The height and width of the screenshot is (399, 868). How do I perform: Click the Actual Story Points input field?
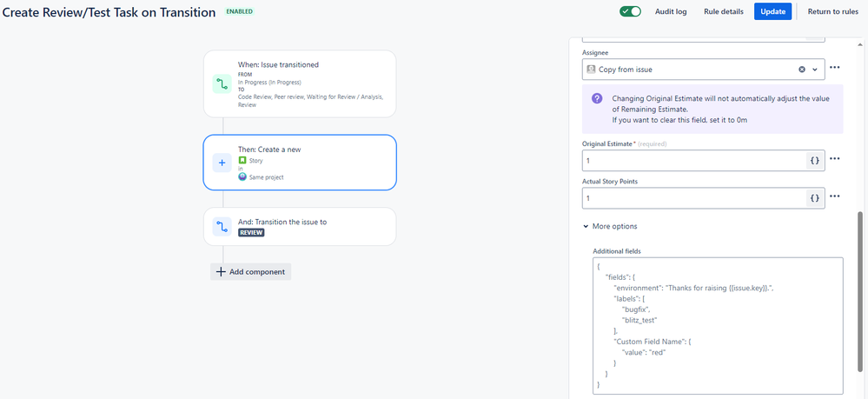click(x=693, y=198)
